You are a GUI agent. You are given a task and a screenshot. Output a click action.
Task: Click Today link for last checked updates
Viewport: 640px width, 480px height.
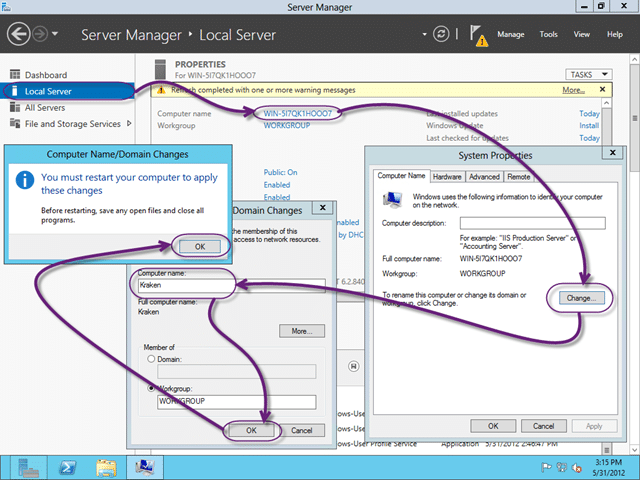click(x=589, y=138)
